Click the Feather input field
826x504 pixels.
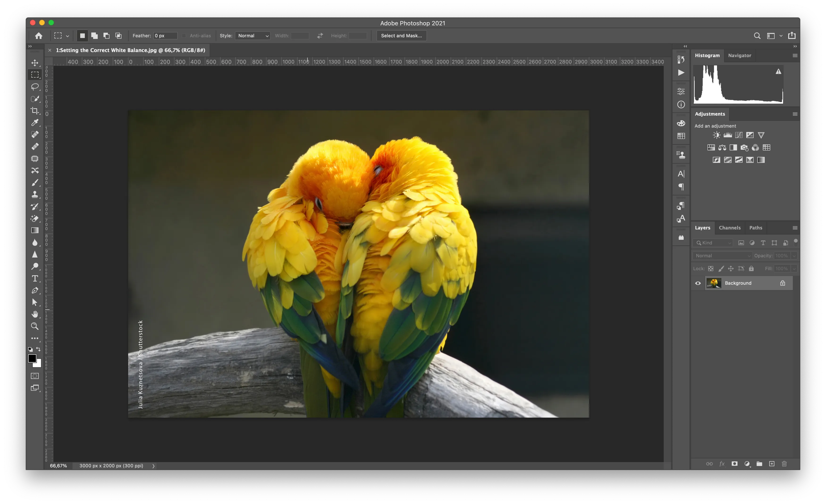click(x=165, y=36)
